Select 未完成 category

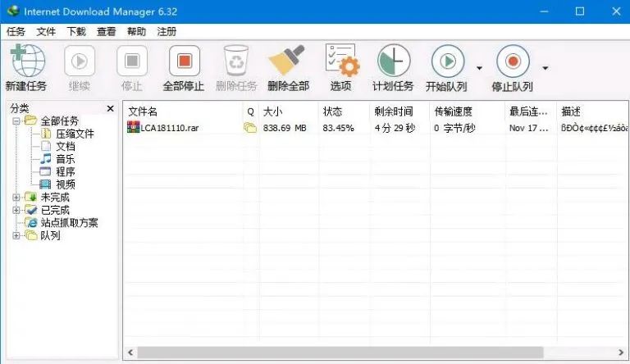click(x=55, y=198)
